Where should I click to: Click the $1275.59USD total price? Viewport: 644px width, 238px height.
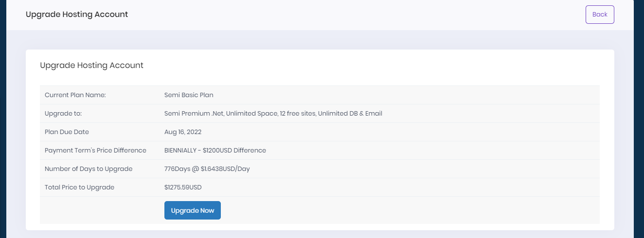point(183,187)
